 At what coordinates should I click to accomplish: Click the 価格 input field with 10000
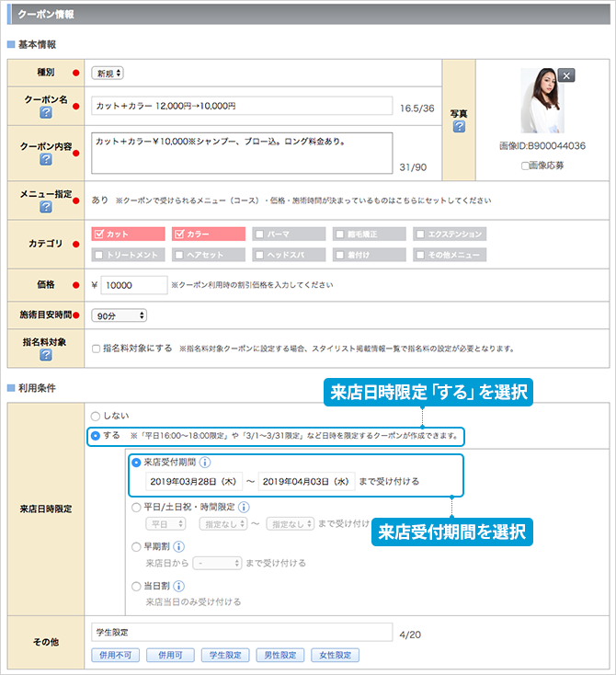pos(134,285)
